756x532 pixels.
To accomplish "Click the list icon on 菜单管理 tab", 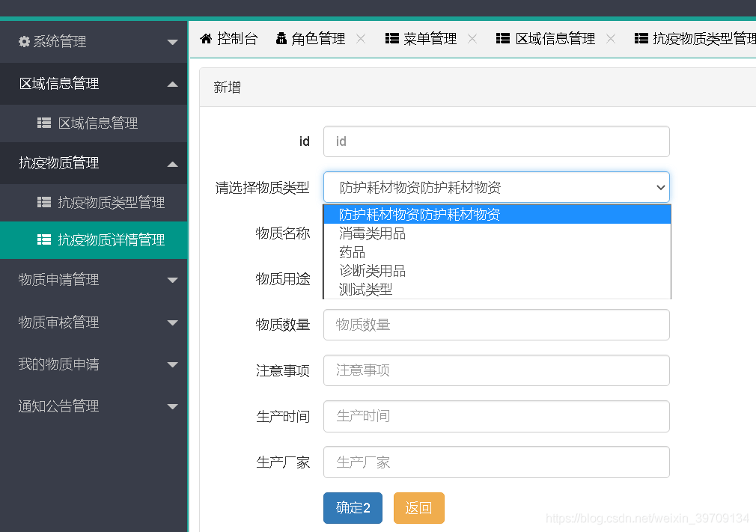I will click(391, 39).
